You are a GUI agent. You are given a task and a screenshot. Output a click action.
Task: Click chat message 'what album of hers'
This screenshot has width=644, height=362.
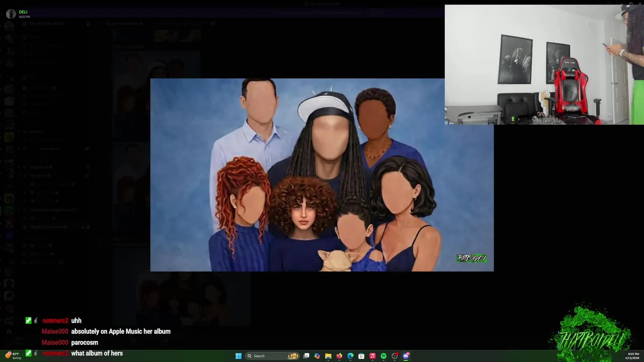point(97,353)
